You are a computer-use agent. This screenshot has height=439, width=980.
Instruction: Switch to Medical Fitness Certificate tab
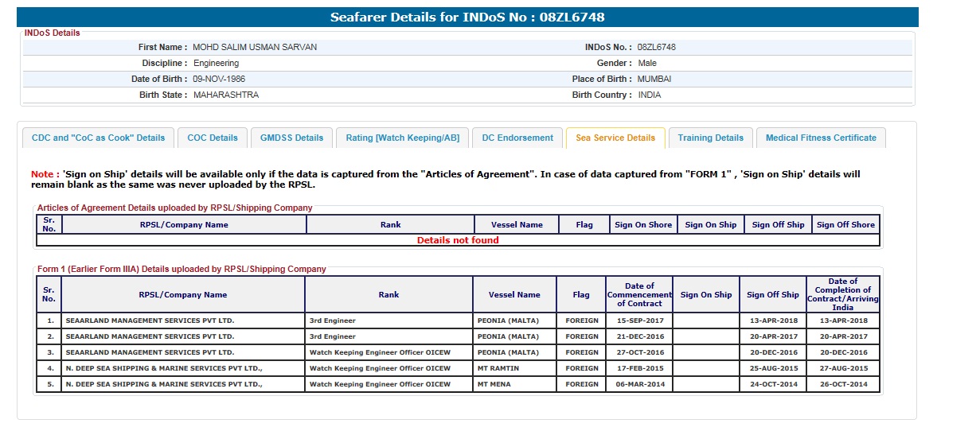[x=821, y=138]
